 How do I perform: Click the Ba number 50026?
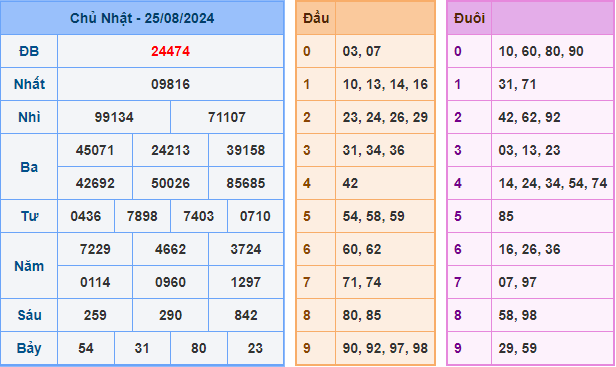(x=170, y=183)
